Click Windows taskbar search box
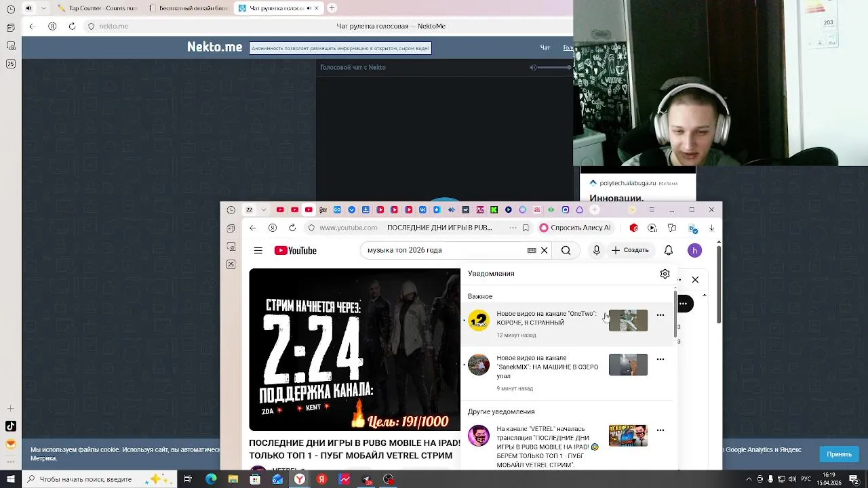 pos(99,479)
